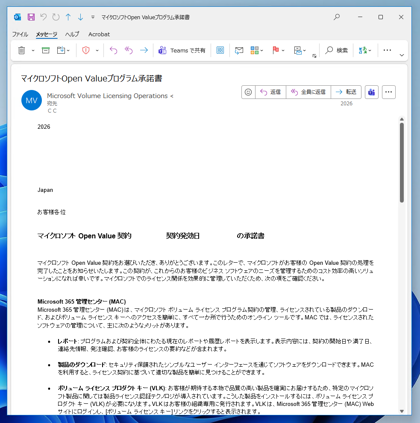Click the ribbon Reply arrow icon
This screenshot has width=420, height=423.
click(x=114, y=50)
